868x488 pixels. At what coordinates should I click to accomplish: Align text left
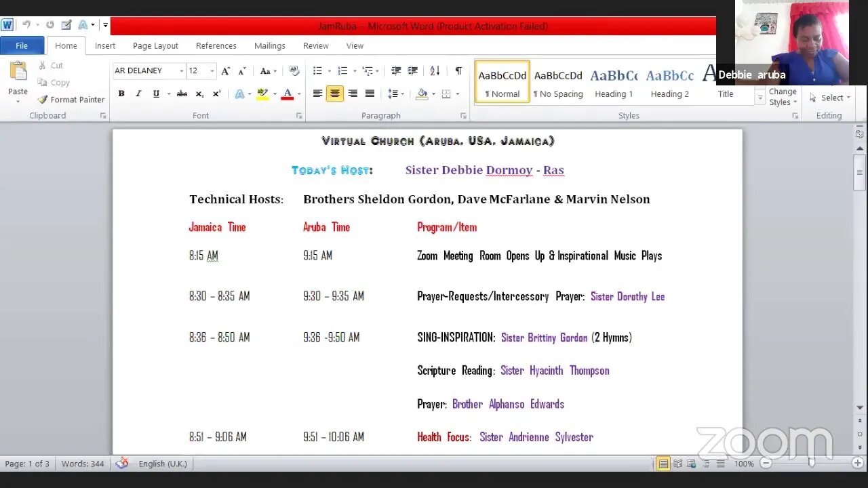(x=317, y=94)
